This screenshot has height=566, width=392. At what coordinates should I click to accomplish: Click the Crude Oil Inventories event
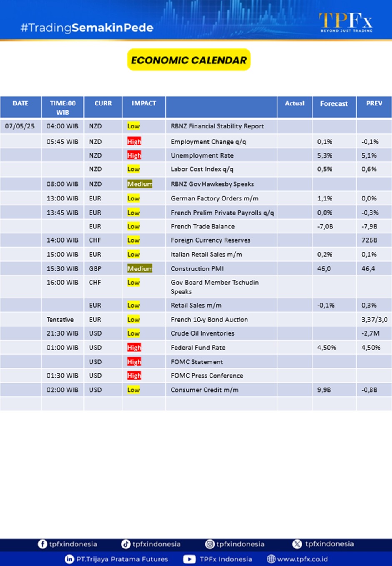click(x=202, y=333)
